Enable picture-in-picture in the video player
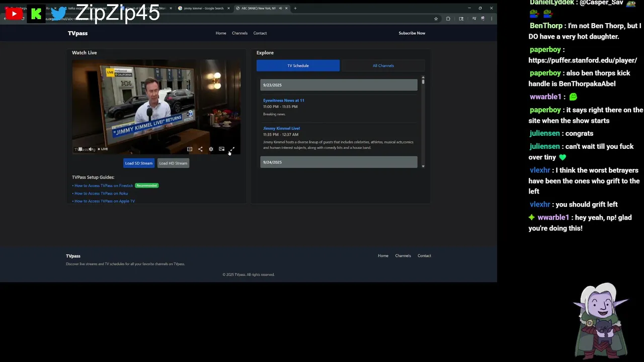 point(221,149)
